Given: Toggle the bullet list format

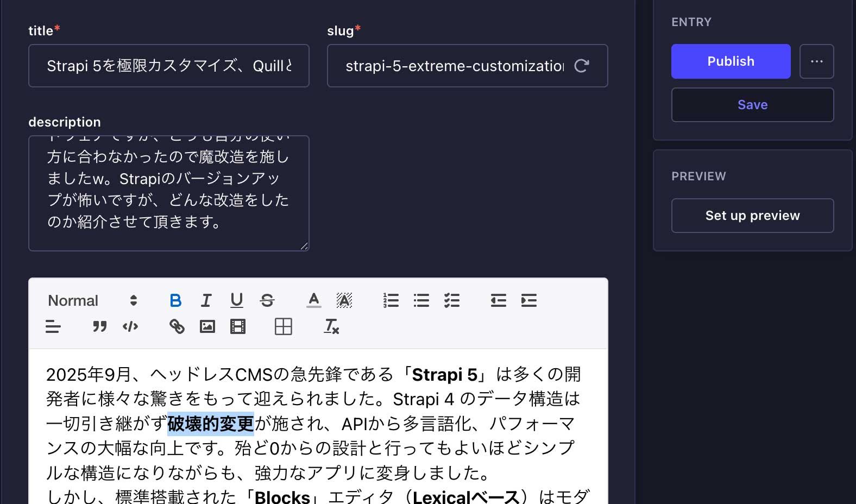Looking at the screenshot, I should click(421, 300).
